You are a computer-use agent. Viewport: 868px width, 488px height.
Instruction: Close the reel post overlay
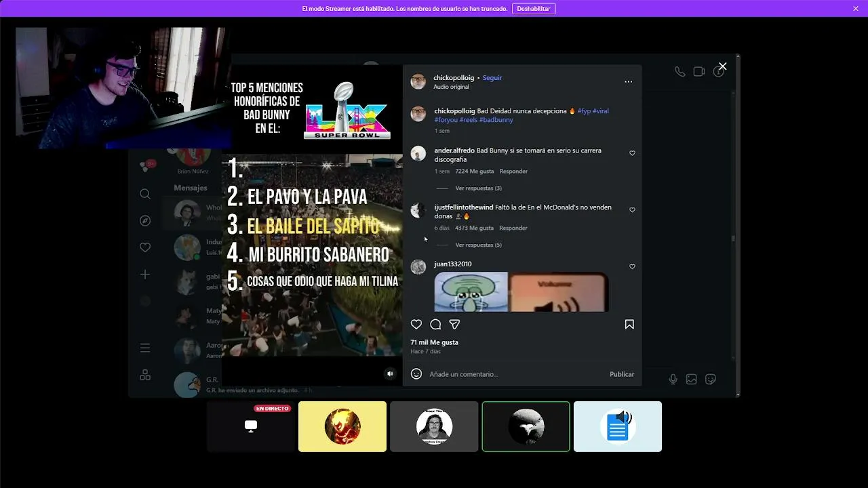tap(722, 66)
